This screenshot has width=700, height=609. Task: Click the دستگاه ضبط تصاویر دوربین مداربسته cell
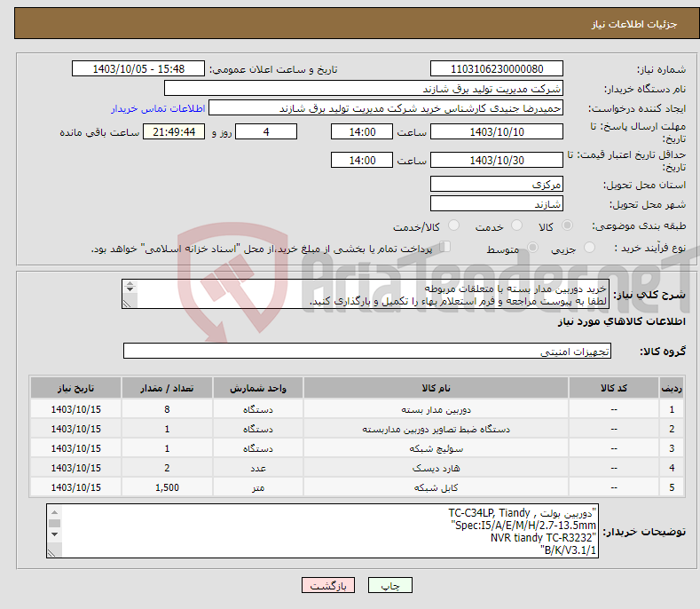pyautogui.click(x=436, y=429)
